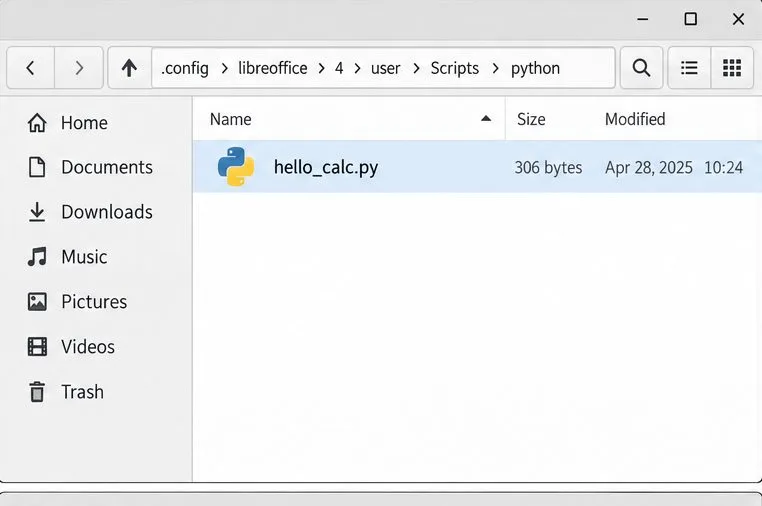The height and width of the screenshot is (506, 762).
Task: Switch to grid icon view
Action: (x=732, y=68)
